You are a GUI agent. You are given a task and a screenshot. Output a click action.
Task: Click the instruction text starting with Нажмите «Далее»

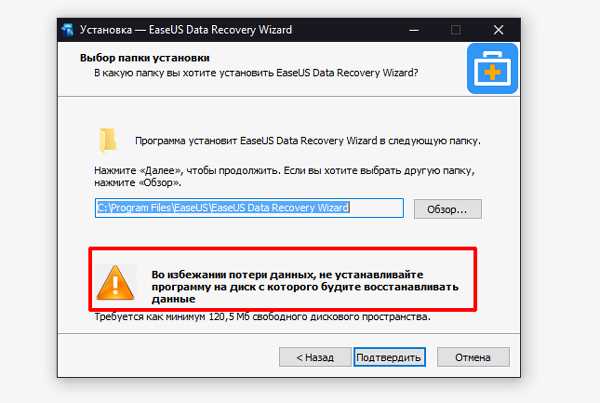click(x=284, y=176)
